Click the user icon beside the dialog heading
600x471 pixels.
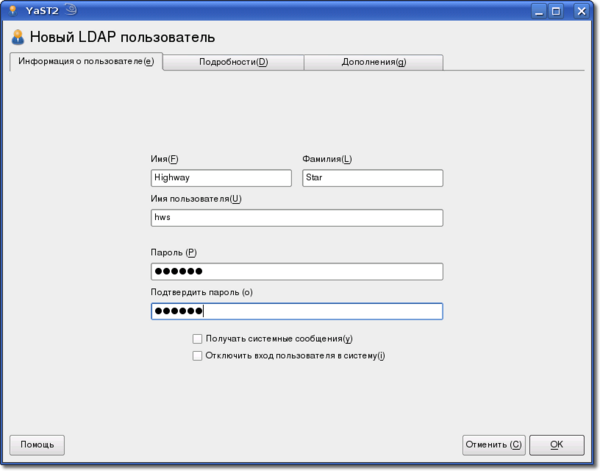tap(17, 38)
